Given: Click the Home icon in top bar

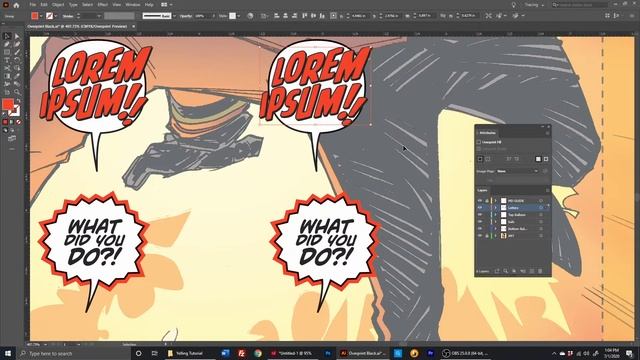Looking at the screenshot, I should 16,5.
